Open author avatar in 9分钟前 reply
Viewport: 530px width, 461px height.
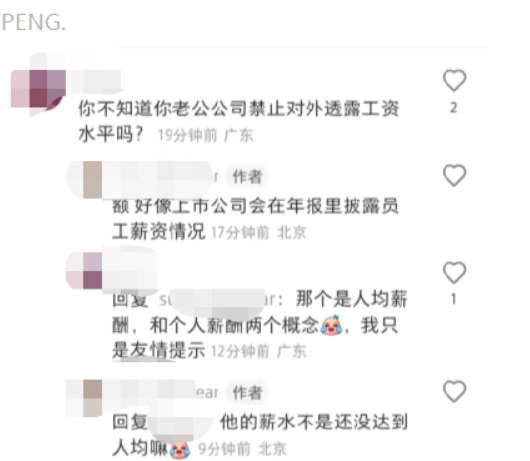coord(92,398)
